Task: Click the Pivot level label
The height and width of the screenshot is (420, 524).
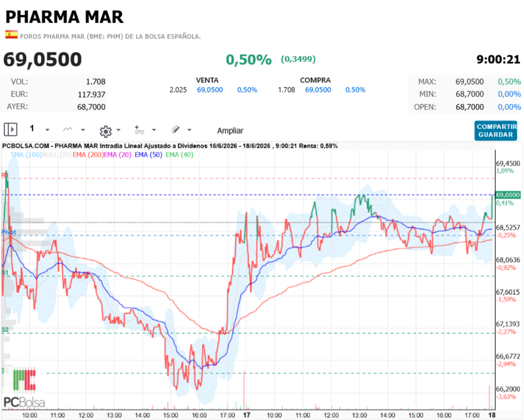Action: [8, 232]
